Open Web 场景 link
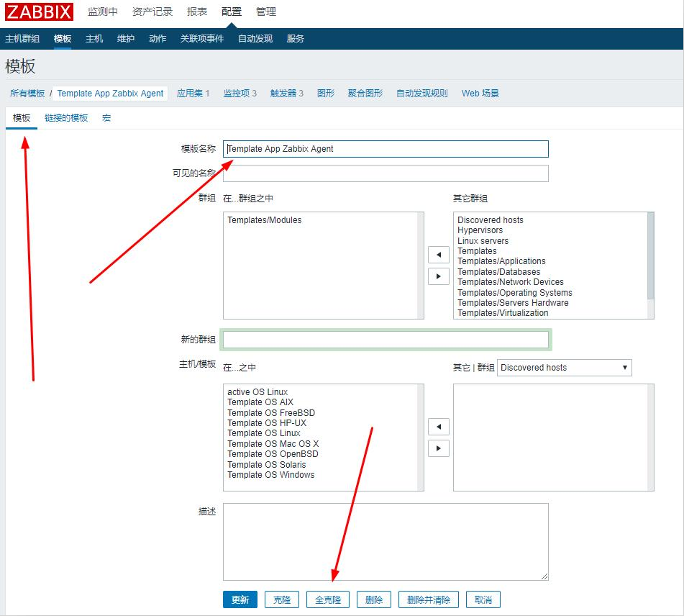Image resolution: width=684 pixels, height=616 pixels. pyautogui.click(x=480, y=94)
